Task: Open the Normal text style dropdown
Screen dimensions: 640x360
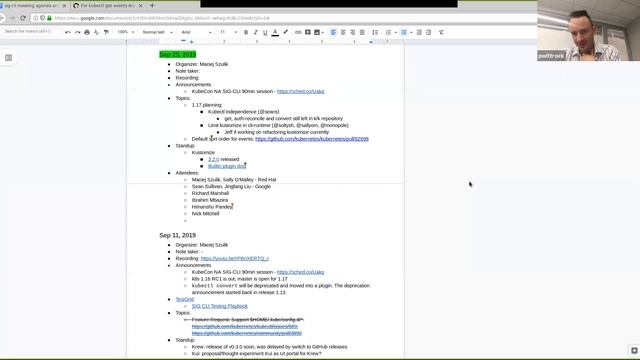Action: pyautogui.click(x=158, y=32)
